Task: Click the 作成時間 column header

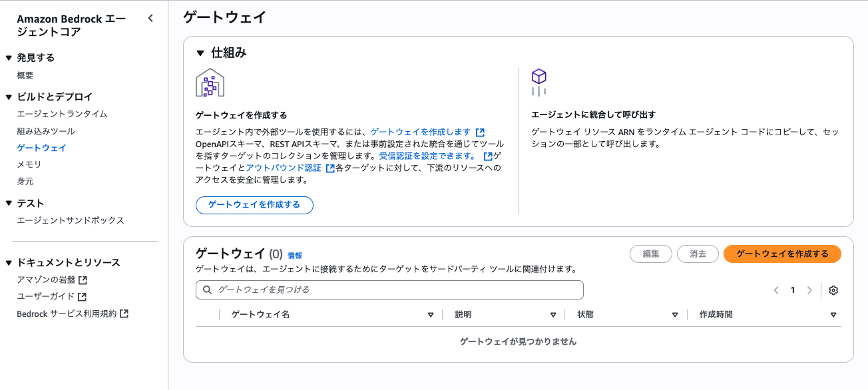Action: pyautogui.click(x=716, y=315)
